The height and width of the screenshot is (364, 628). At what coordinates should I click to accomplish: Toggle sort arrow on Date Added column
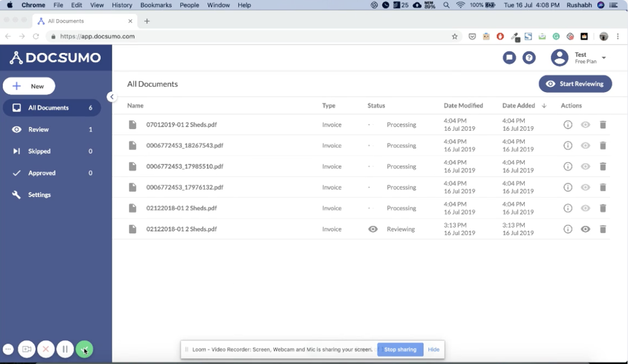[544, 105]
